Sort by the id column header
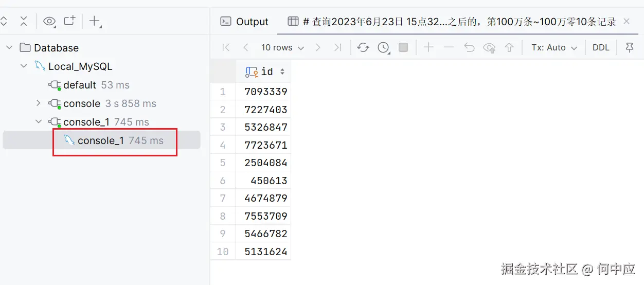This screenshot has height=285, width=644. [x=263, y=72]
